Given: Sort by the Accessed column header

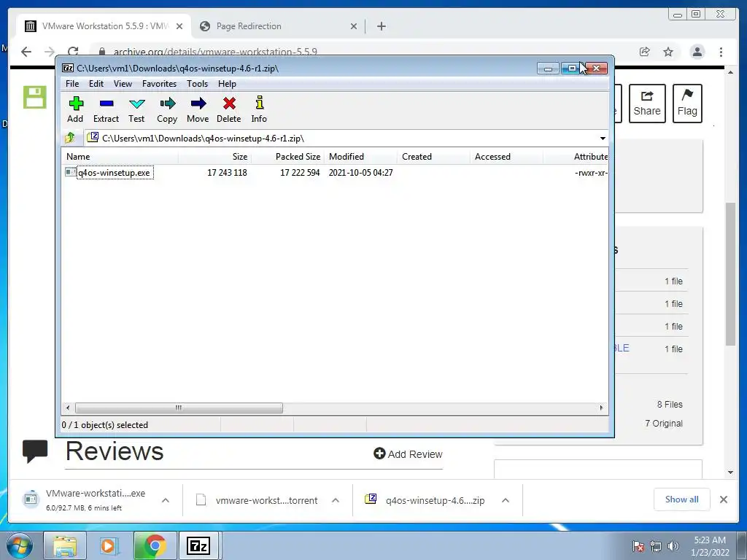Looking at the screenshot, I should click(x=506, y=157).
